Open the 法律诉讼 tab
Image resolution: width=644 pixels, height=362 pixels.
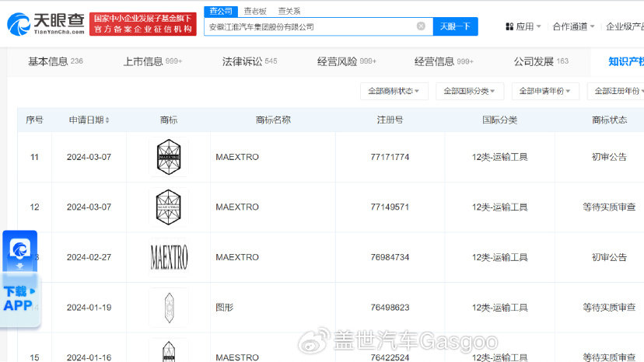[x=250, y=61]
